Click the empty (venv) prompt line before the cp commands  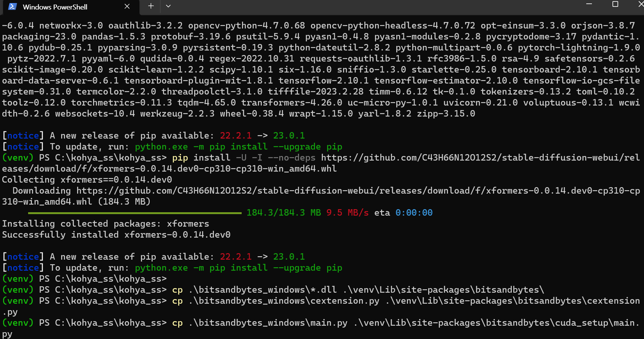(84, 279)
